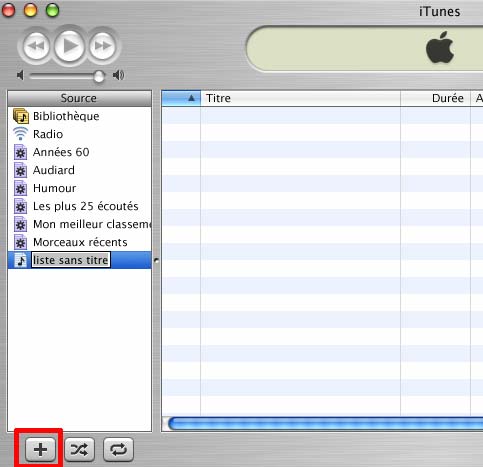This screenshot has height=467, width=483.
Task: Toggle repeat playback
Action: pos(118,449)
